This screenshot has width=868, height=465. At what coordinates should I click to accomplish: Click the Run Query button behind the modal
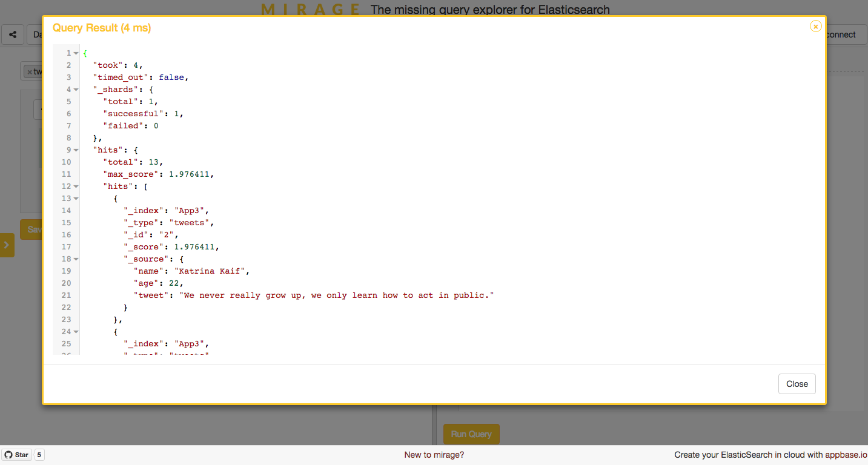point(471,434)
